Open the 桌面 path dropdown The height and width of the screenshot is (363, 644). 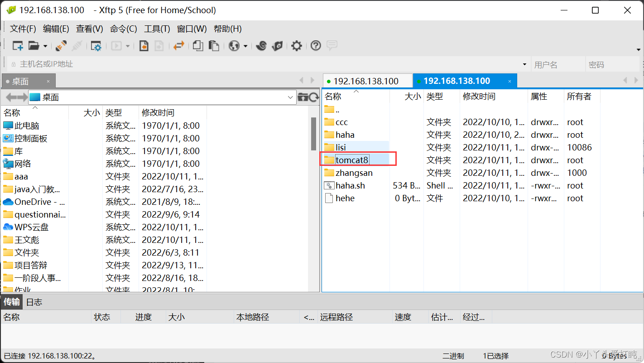pos(291,97)
